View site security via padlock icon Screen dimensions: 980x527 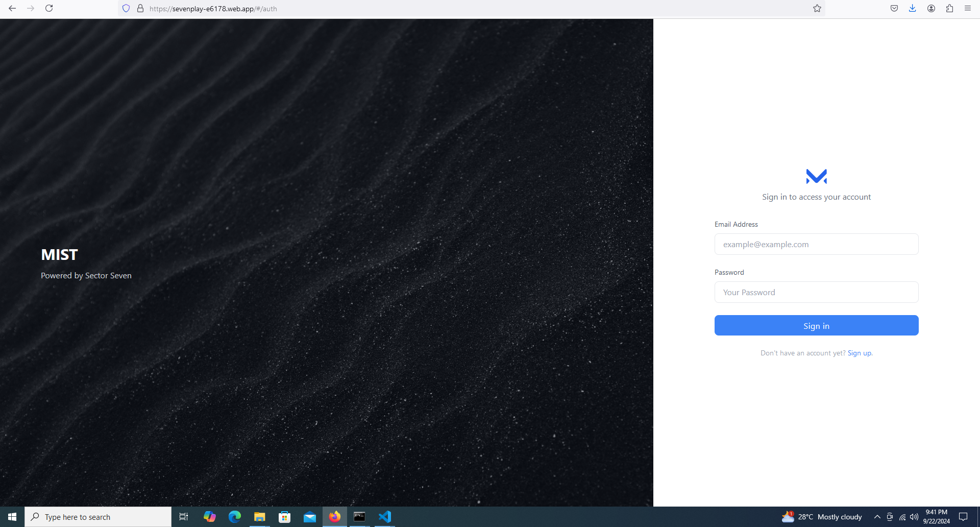(x=140, y=8)
